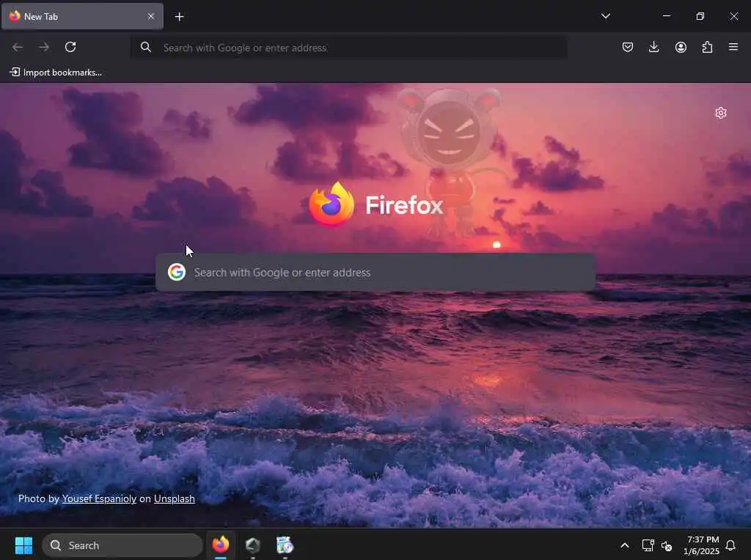The width and height of the screenshot is (751, 560).
Task: Open the Windows Start menu
Action: point(23,545)
